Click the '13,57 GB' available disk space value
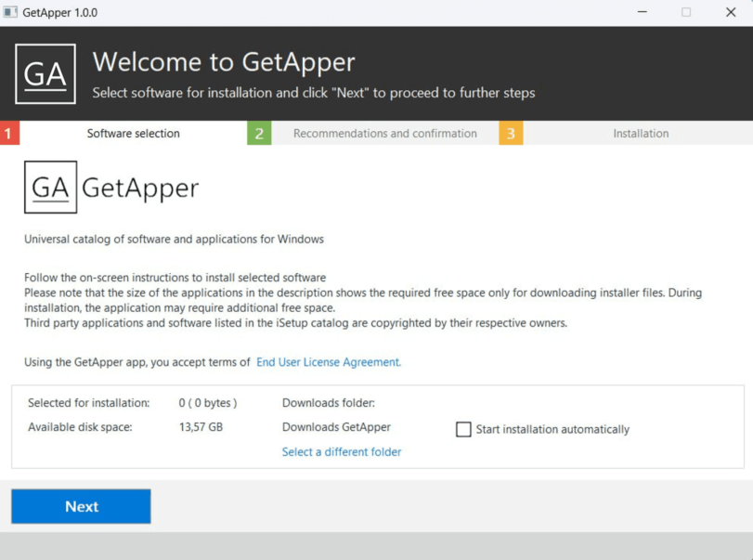Viewport: 753px width, 560px height. (201, 427)
